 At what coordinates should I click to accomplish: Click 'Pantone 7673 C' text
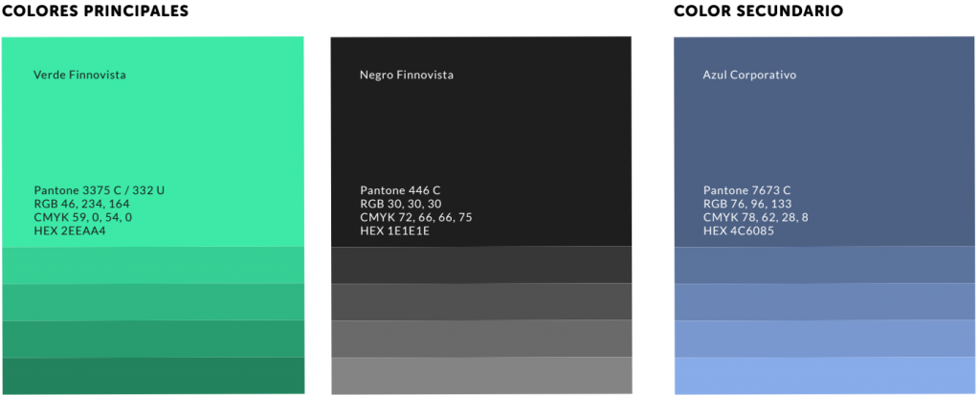click(747, 190)
